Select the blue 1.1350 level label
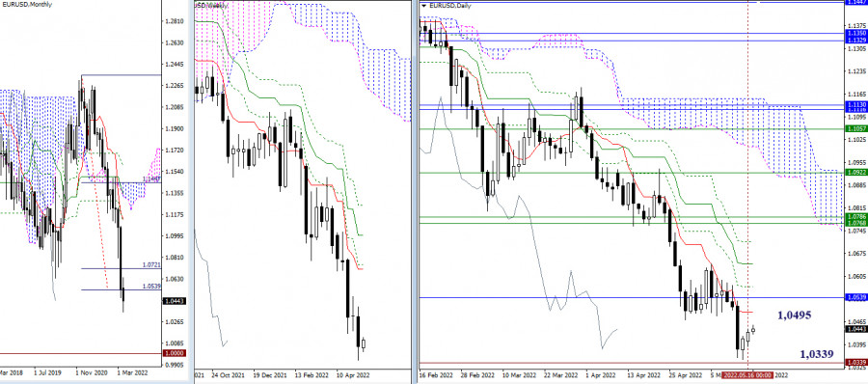The image size is (868, 384). pyautogui.click(x=855, y=33)
